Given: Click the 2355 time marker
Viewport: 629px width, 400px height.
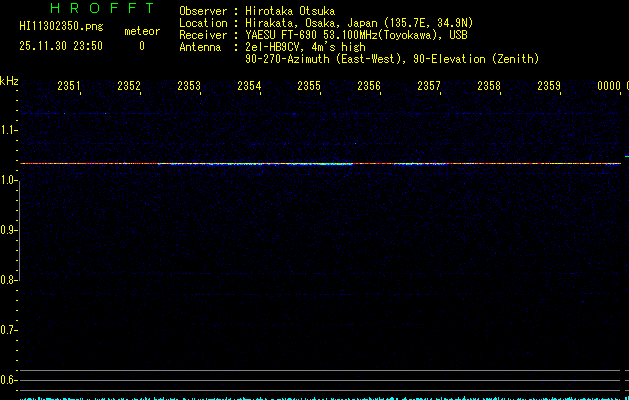Looking at the screenshot, I should pyautogui.click(x=309, y=87).
